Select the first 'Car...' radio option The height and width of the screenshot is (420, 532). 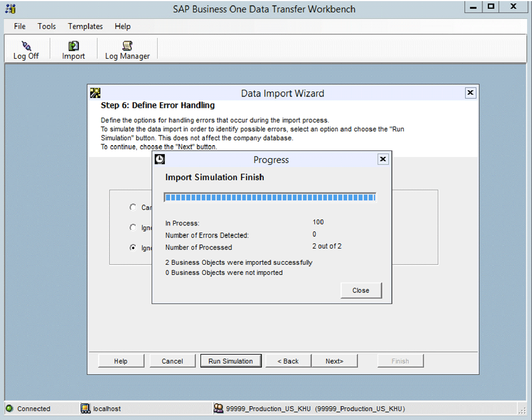coord(133,207)
